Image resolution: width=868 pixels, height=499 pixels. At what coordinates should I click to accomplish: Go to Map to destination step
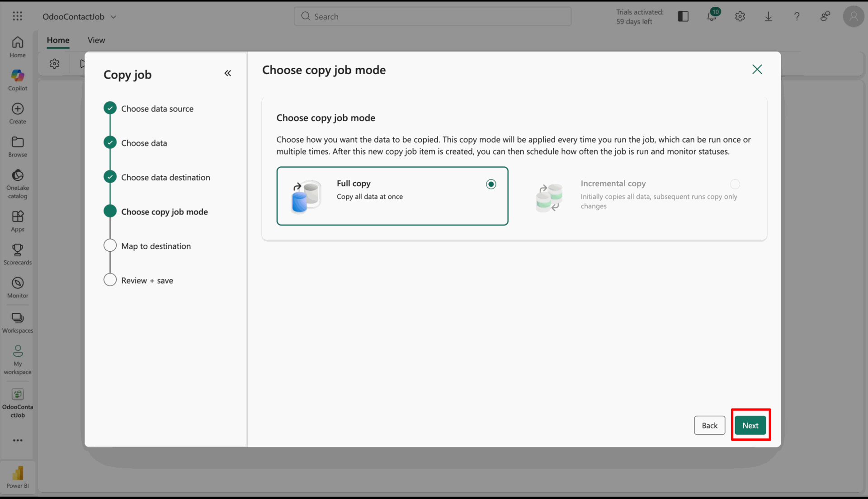[x=156, y=246]
